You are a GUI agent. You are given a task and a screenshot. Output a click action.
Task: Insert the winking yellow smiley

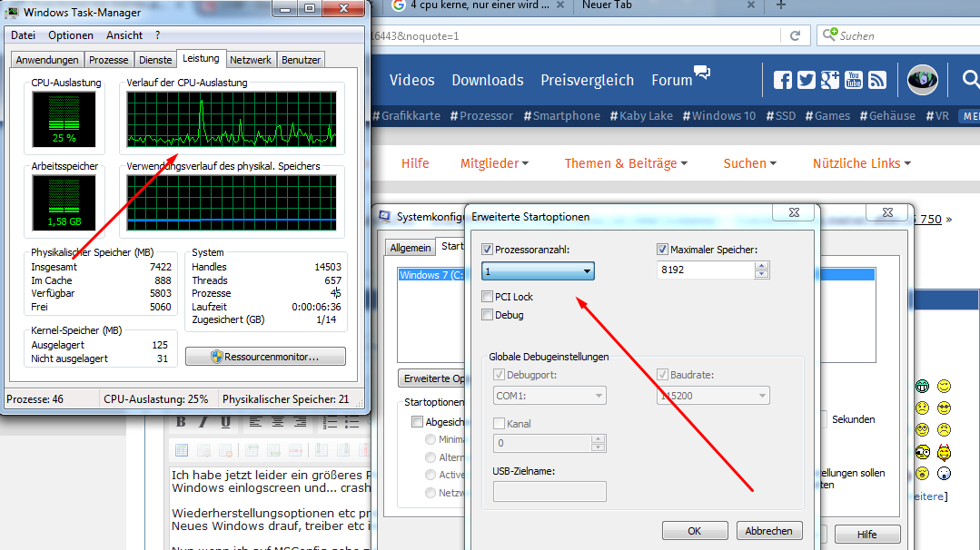[944, 387]
